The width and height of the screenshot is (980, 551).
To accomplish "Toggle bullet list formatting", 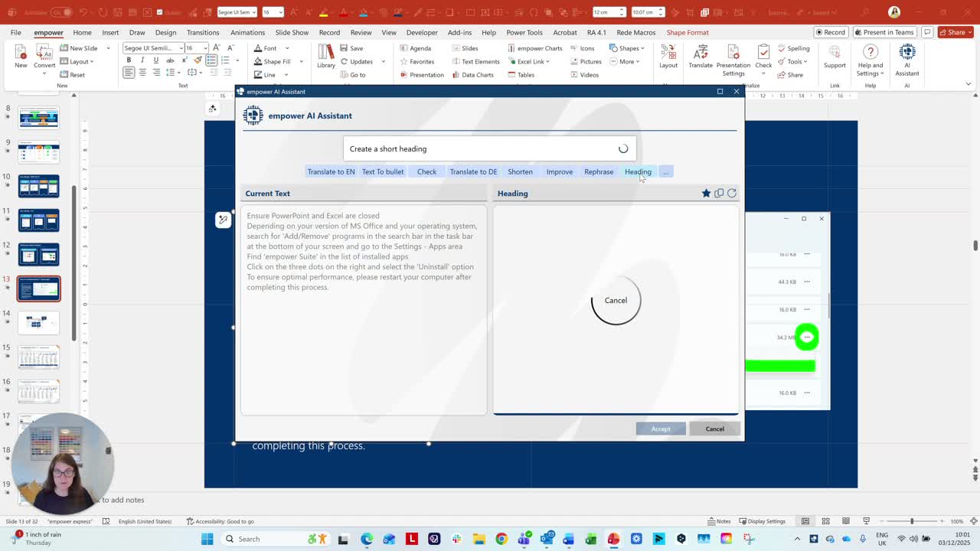I will click(211, 60).
